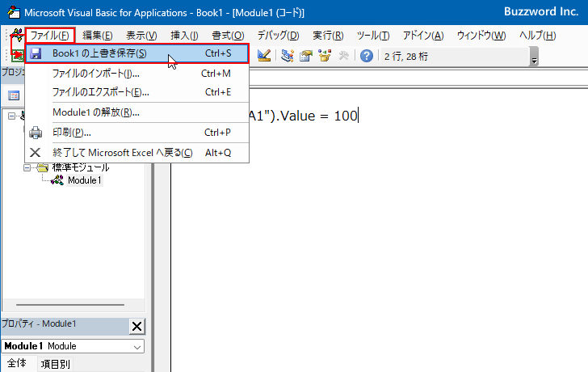Click the X icon beside exit menu entry

pos(36,152)
